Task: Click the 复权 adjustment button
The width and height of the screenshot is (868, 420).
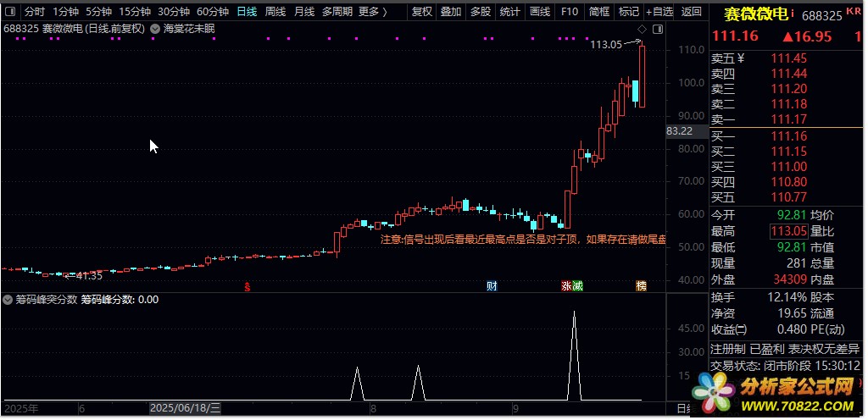Action: 422,11
